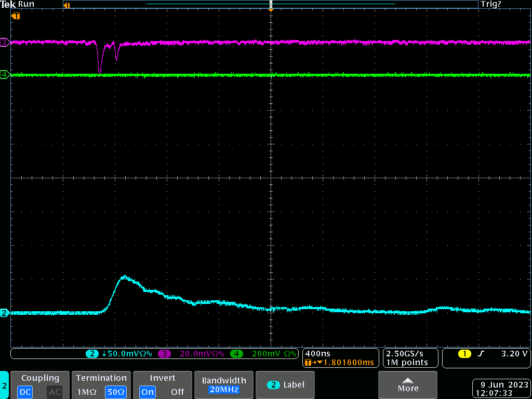532x399 pixels.
Task: Turn Invert Off
Action: coord(177,392)
